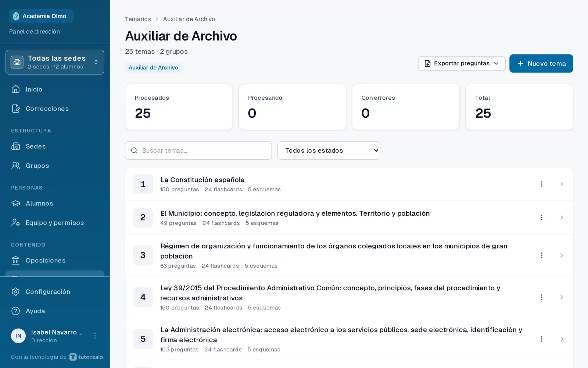Click the Procesando card showing 0
This screenshot has height=368, width=588.
(x=292, y=107)
